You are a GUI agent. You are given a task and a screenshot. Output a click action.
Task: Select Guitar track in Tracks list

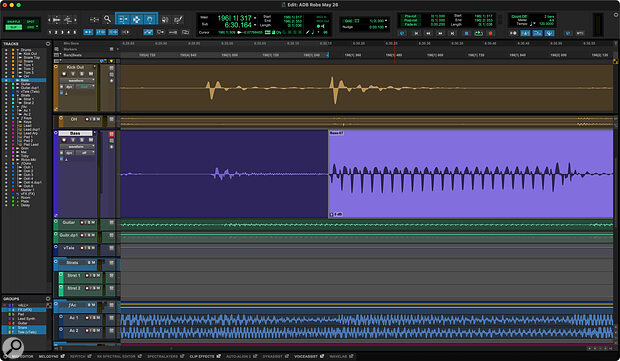click(25, 84)
